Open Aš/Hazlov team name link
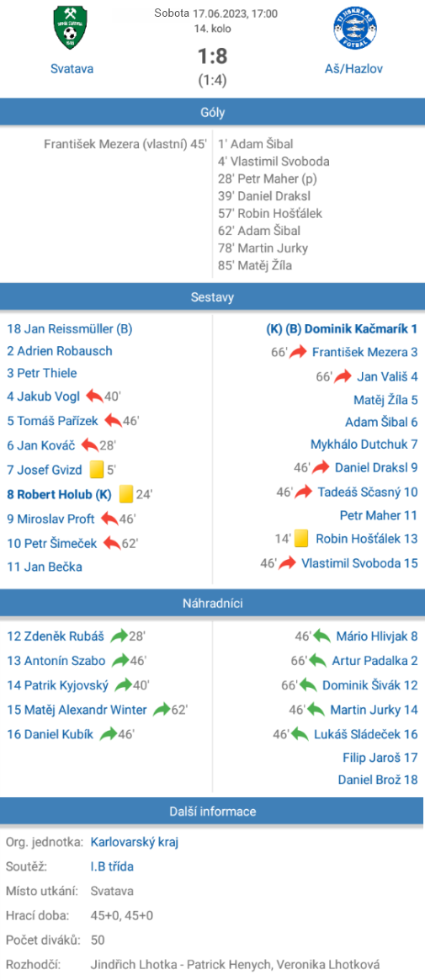Viewport: 425px width, 980px height. click(355, 69)
